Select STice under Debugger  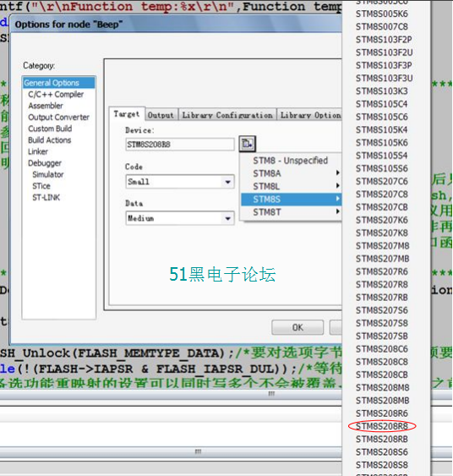click(41, 186)
